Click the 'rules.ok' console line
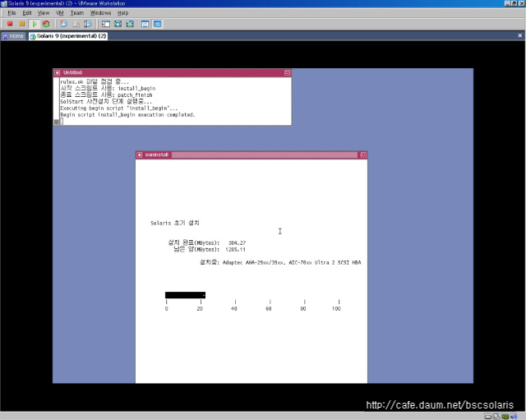526x420 pixels. [x=95, y=81]
